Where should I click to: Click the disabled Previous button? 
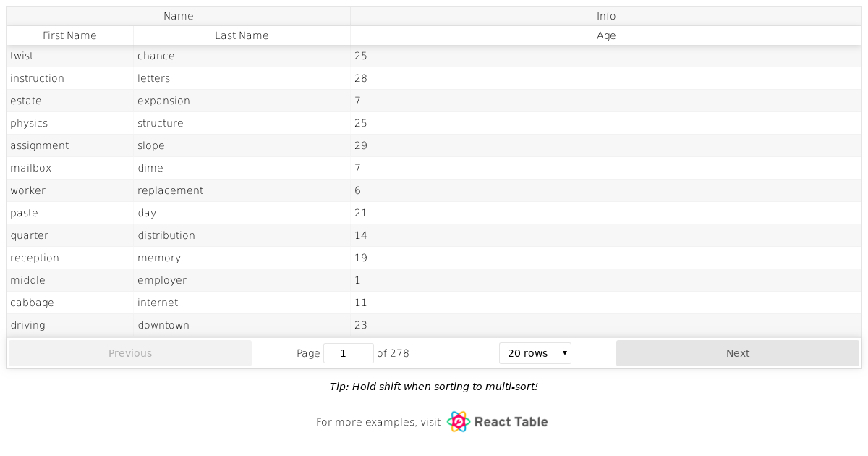tap(130, 353)
